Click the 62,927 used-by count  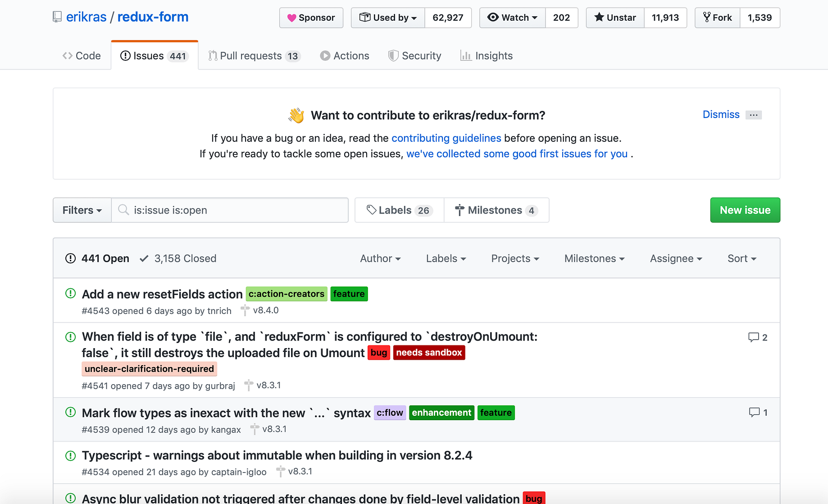(x=448, y=18)
